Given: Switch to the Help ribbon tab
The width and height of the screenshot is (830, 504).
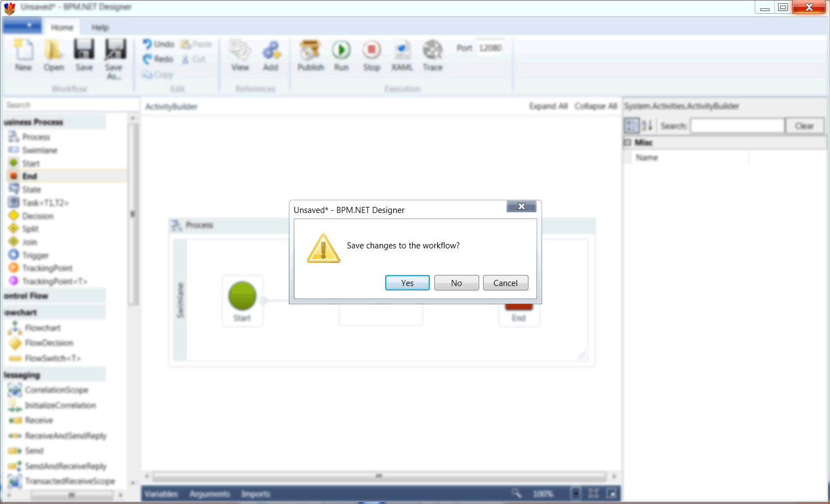Looking at the screenshot, I should point(100,28).
